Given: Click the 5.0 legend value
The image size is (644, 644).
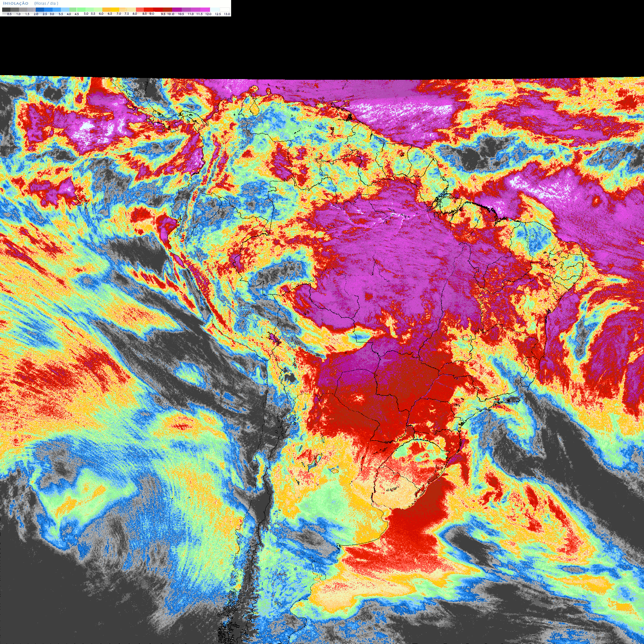Looking at the screenshot, I should pyautogui.click(x=86, y=14).
